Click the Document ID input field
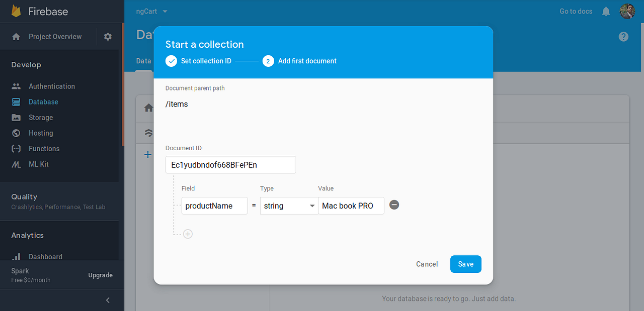This screenshot has height=311, width=644. click(x=230, y=164)
